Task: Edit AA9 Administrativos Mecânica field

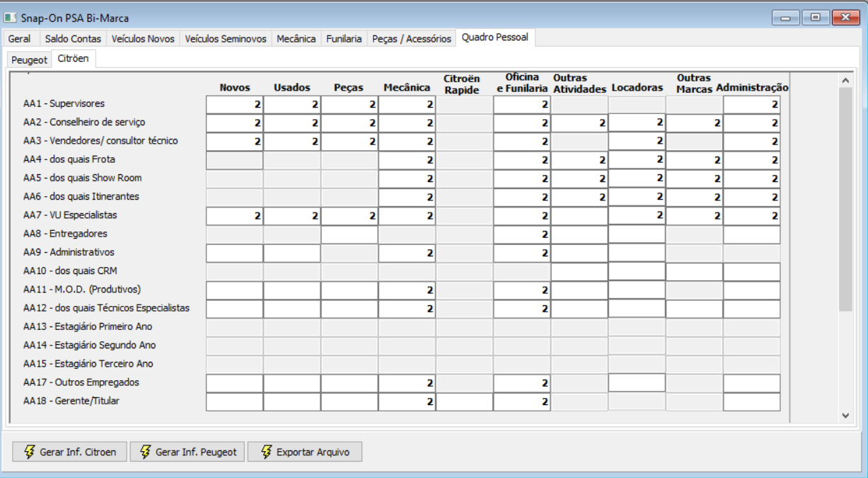Action: 407,253
